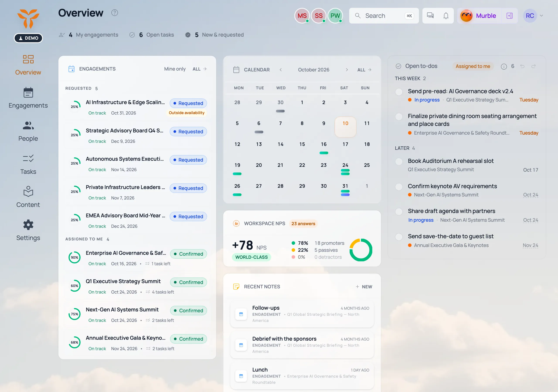Image resolution: width=558 pixels, height=392 pixels.
Task: Open the Debrief with the sponsors note
Action: click(302, 345)
